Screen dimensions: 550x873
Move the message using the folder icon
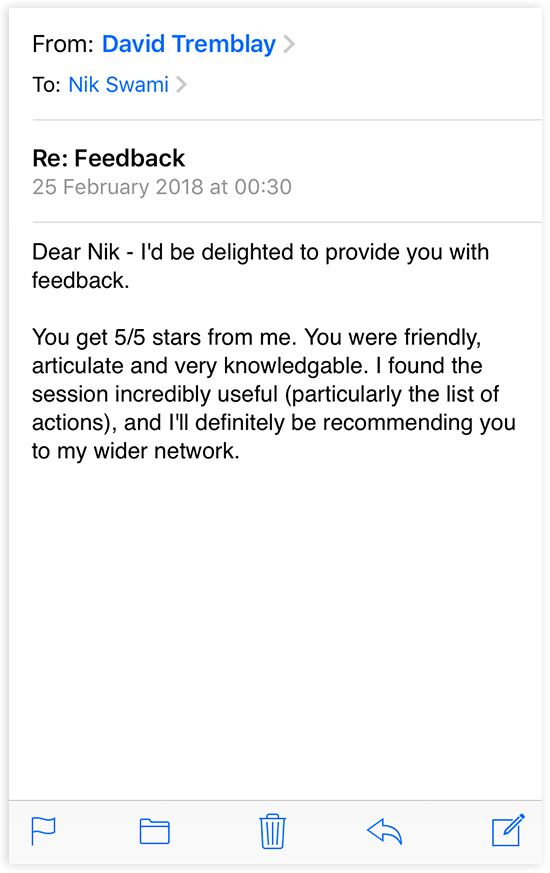coord(154,832)
